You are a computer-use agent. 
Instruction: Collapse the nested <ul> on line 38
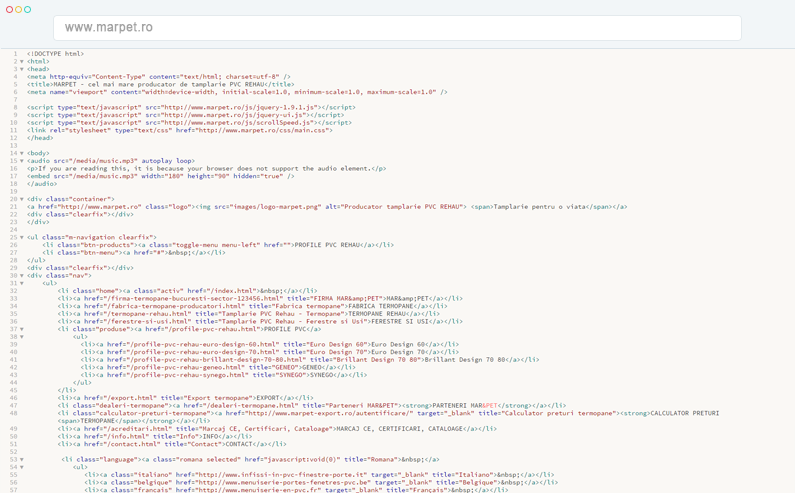coord(22,337)
